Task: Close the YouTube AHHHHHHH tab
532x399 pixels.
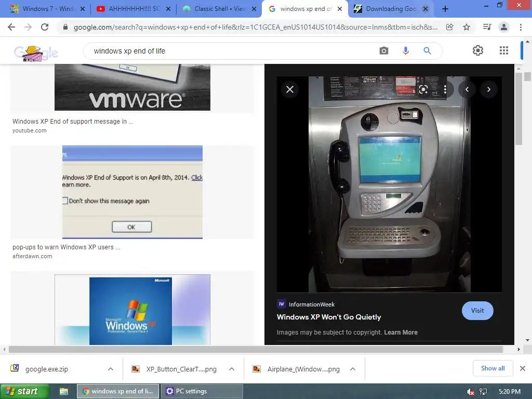Action: [x=168, y=9]
